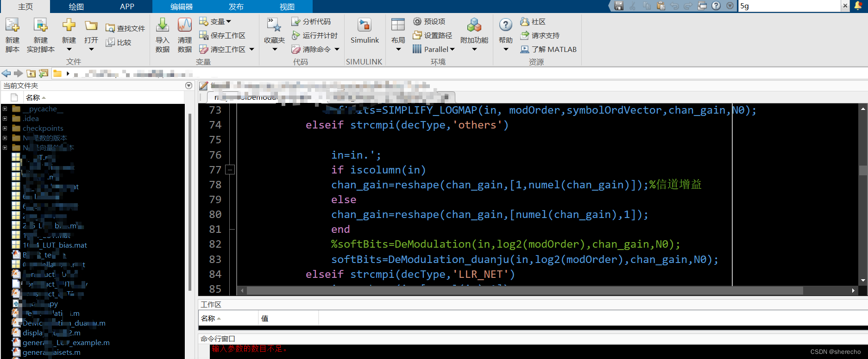868x359 pixels.
Task: Clear the search field with the x button
Action: click(x=845, y=6)
